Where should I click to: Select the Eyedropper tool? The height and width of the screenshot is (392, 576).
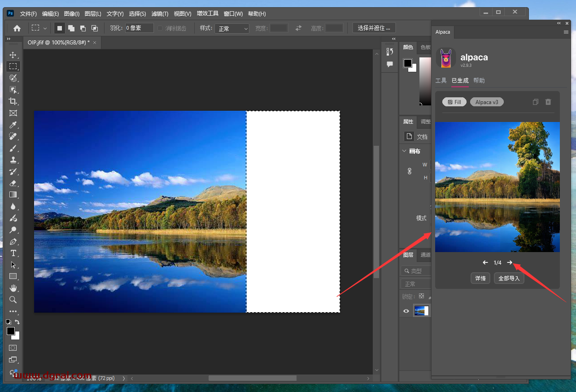click(x=13, y=125)
